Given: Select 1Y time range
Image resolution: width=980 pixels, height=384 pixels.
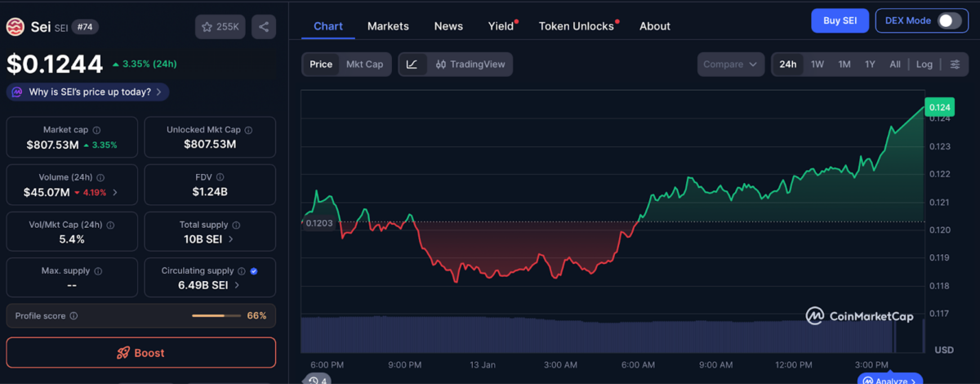Looking at the screenshot, I should [x=870, y=65].
